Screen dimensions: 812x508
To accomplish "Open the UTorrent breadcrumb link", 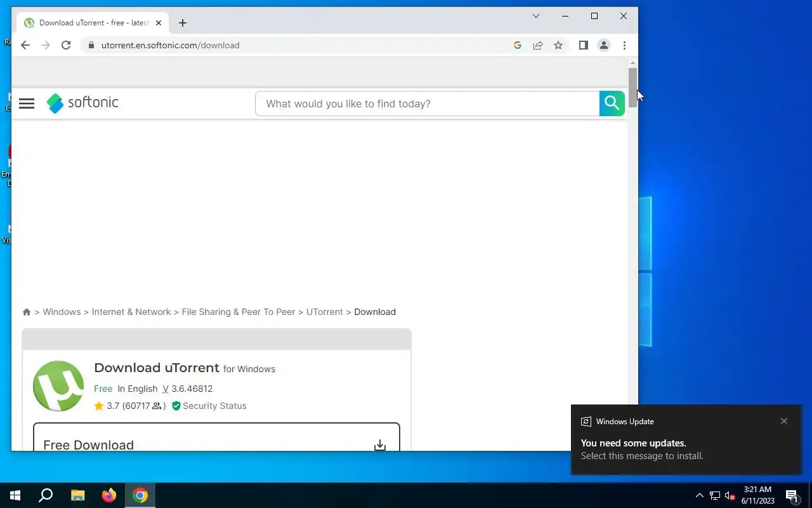I will click(324, 312).
